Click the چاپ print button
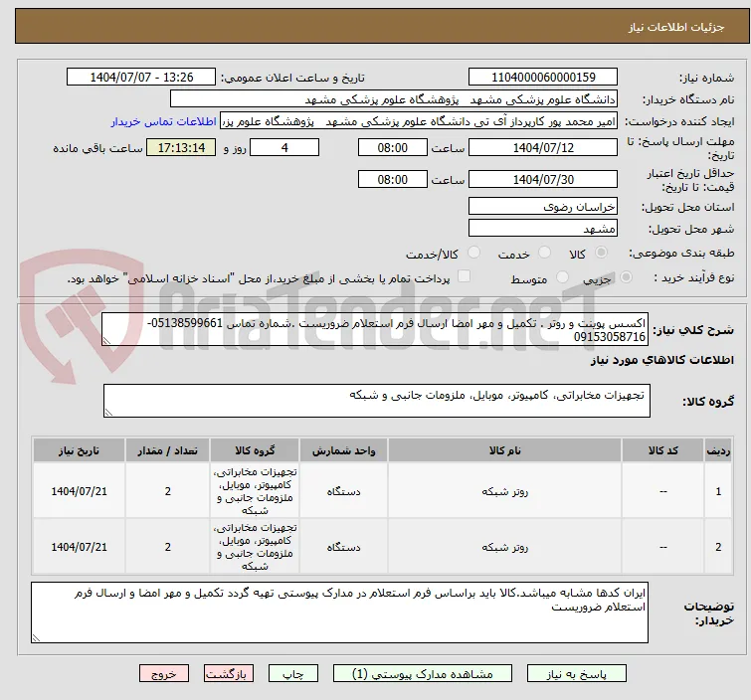751x700 pixels. point(293,674)
